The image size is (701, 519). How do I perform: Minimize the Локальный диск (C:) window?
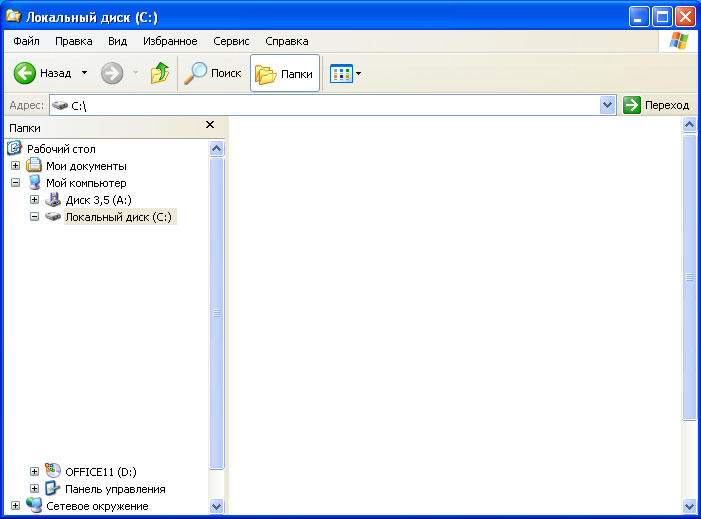click(638, 17)
